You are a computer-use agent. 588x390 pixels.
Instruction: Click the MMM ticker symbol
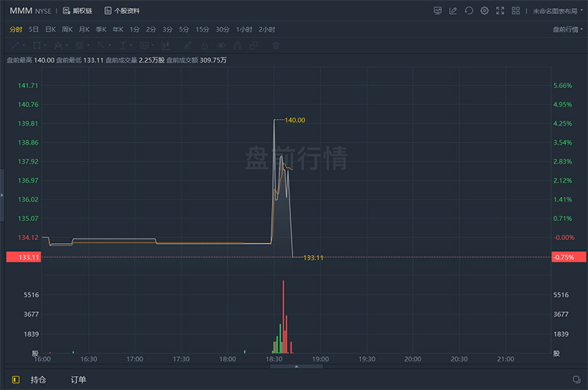pos(21,10)
